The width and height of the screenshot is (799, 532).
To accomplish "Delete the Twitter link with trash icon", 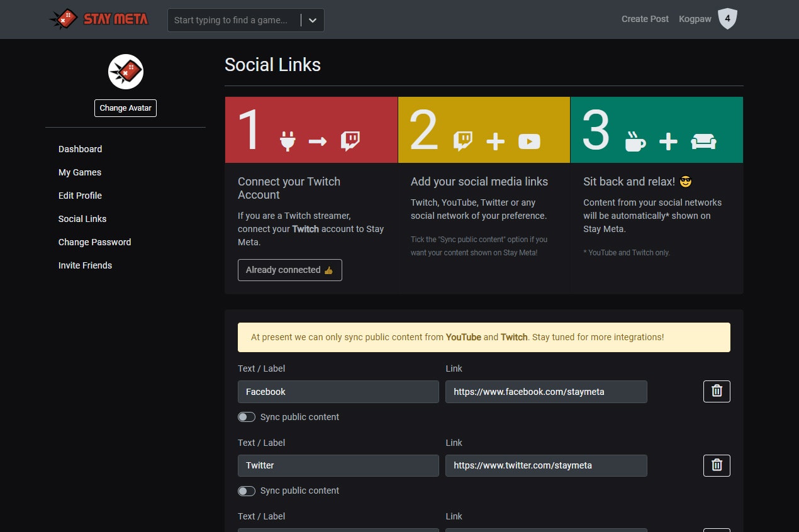I will tap(717, 465).
